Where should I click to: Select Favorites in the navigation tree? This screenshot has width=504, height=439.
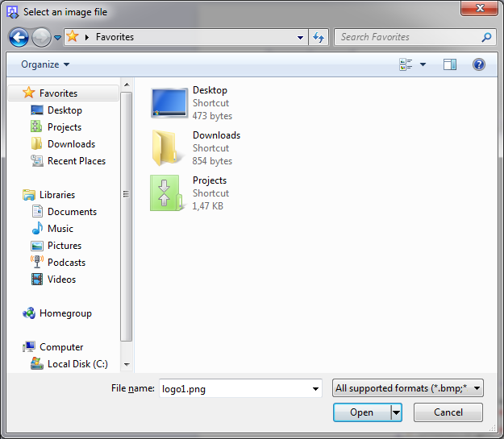(x=64, y=93)
